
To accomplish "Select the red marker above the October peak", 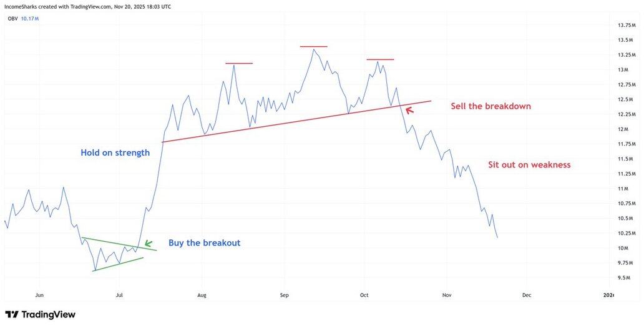I will [x=380, y=59].
